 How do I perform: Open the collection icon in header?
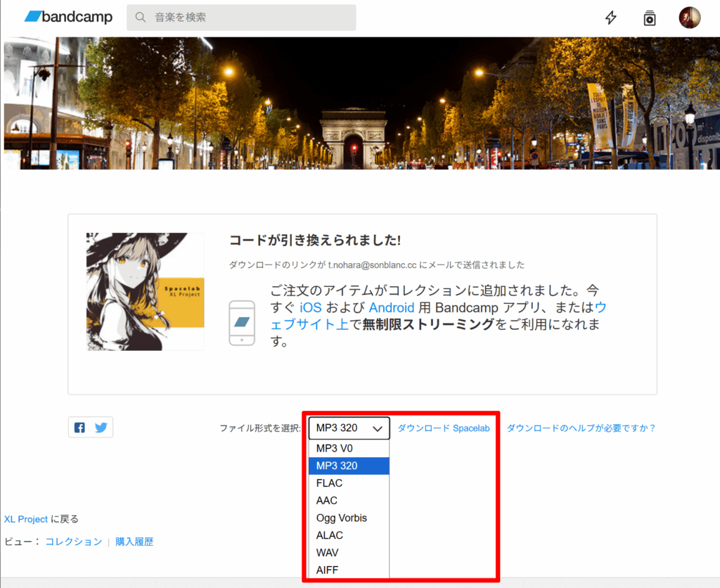tap(650, 18)
